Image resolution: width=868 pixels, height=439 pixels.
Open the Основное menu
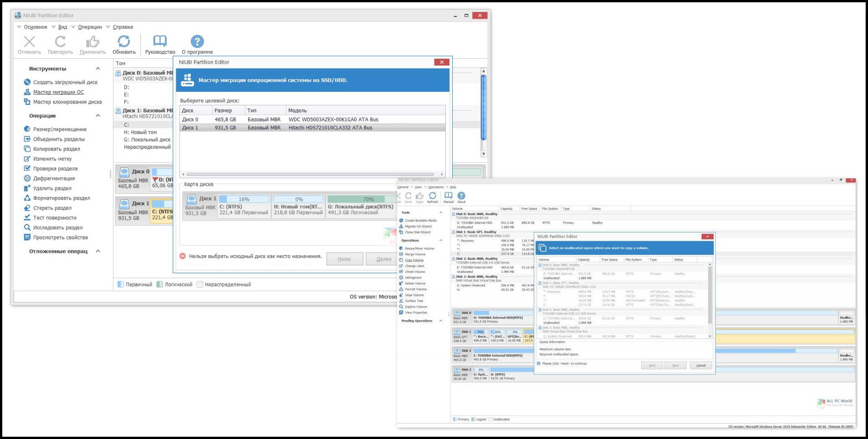[36, 27]
